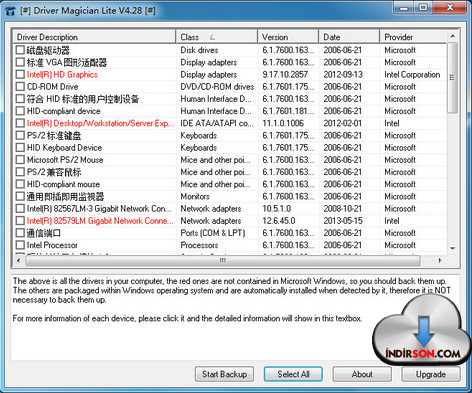This screenshot has height=393, width=472.
Task: Sort list by Provider column header
Action: click(413, 37)
